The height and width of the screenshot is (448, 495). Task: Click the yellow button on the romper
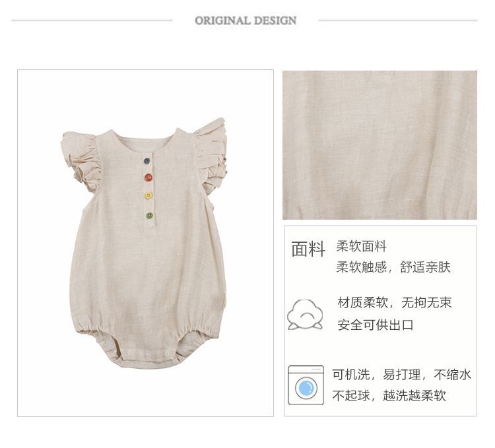point(148,195)
